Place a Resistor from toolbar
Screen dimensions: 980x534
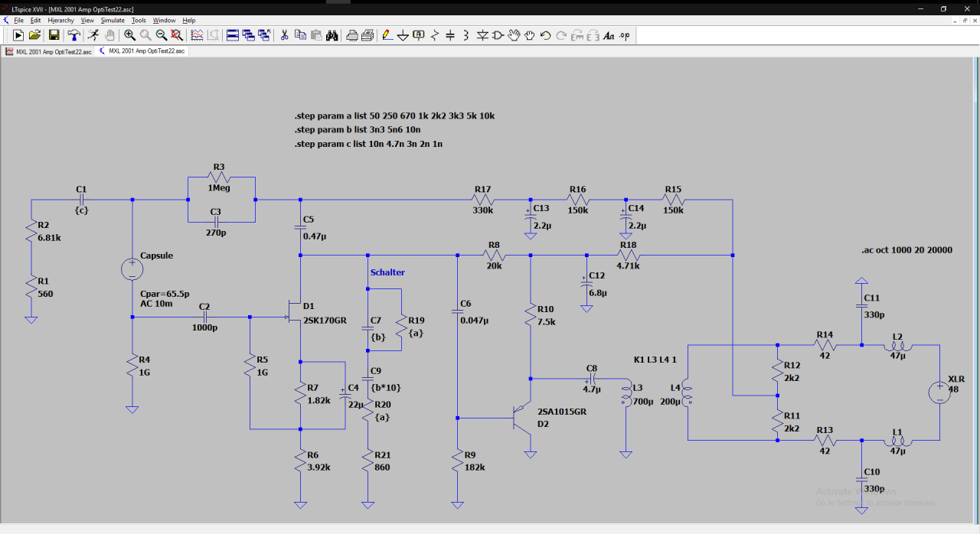pos(435,35)
